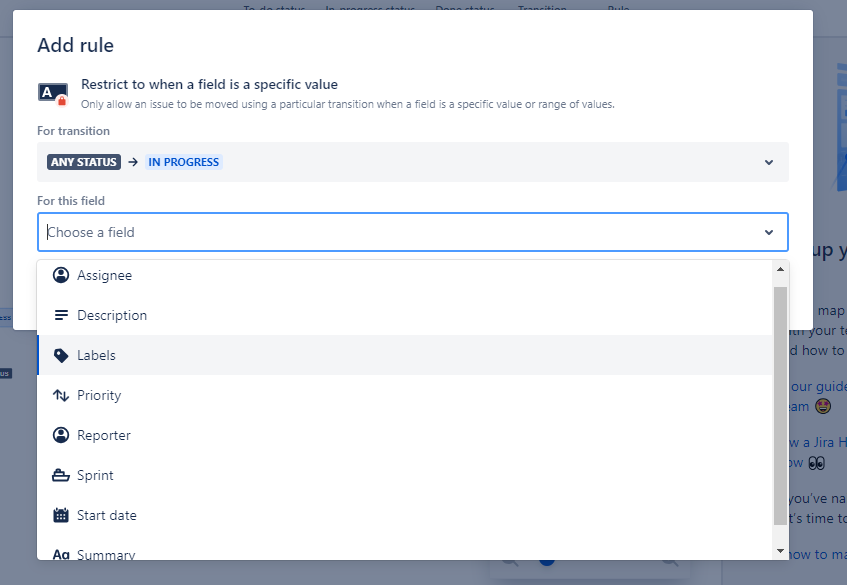The height and width of the screenshot is (585, 847).
Task: Click the Description field icon
Action: click(60, 314)
